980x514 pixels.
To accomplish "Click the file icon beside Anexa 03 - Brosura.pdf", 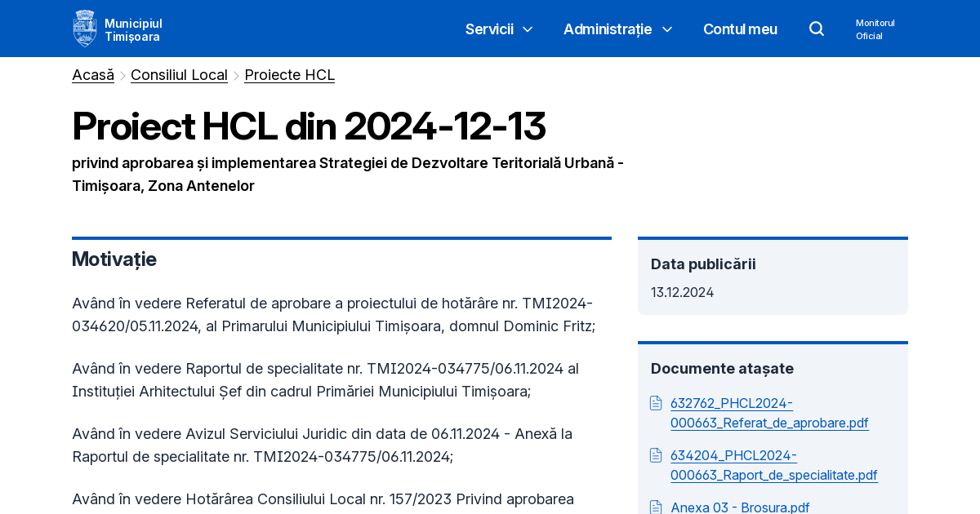I will click(x=656, y=507).
